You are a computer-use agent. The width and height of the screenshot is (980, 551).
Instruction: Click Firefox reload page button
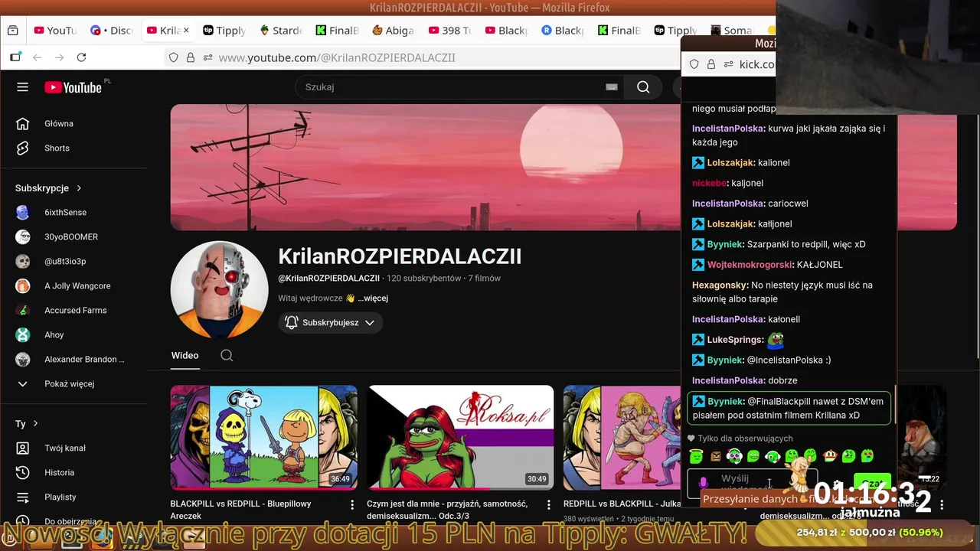(x=81, y=57)
